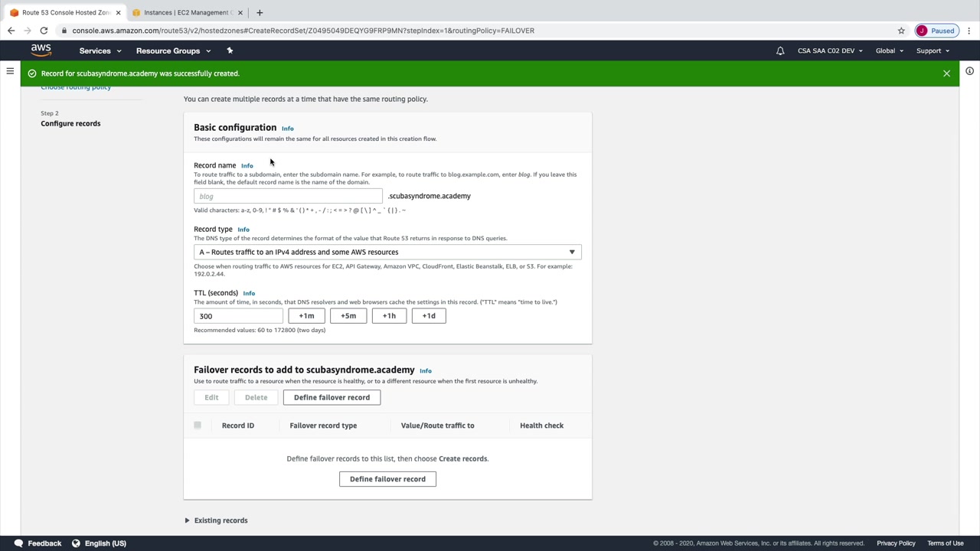
Task: Open the Resource Groups menu
Action: 173,51
